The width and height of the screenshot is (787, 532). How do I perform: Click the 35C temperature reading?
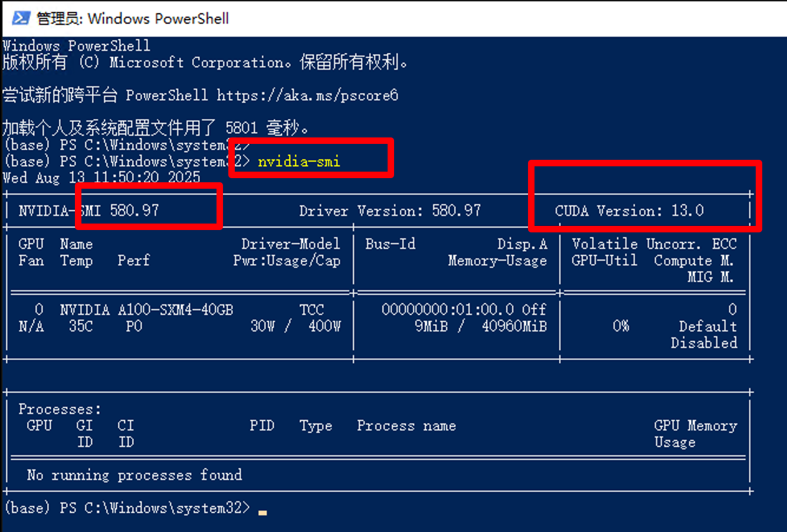[x=81, y=326]
